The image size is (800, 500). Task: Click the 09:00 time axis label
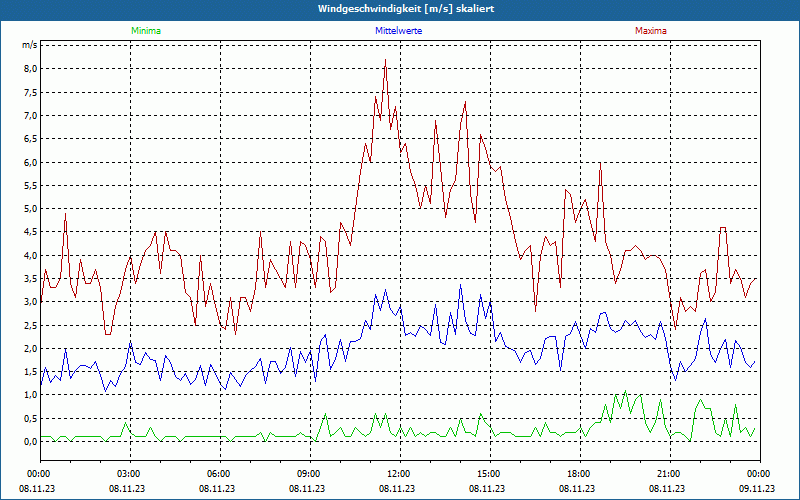[309, 474]
